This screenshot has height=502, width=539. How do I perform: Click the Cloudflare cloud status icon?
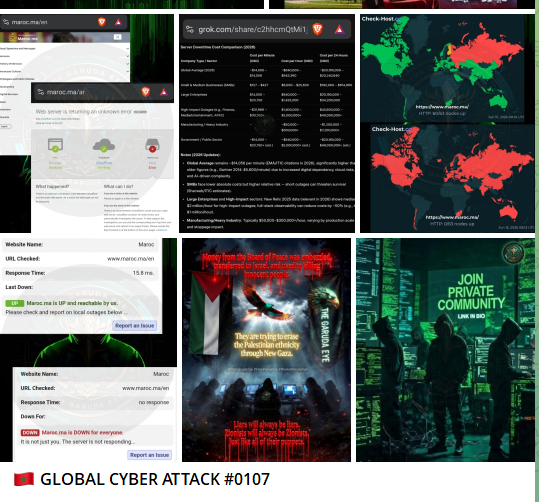click(104, 145)
